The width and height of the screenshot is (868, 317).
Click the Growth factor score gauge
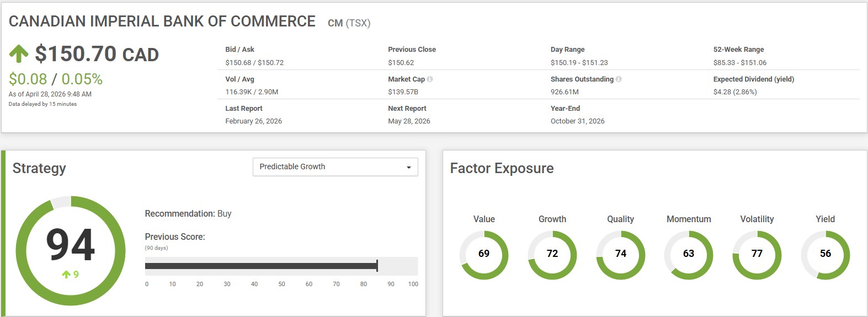pyautogui.click(x=552, y=254)
